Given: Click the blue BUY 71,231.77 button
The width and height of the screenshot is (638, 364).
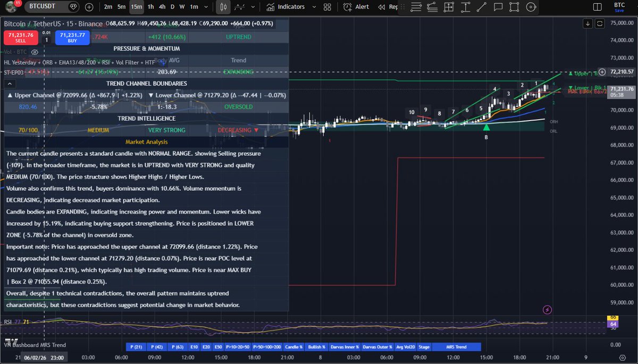Looking at the screenshot, I should click(71, 38).
